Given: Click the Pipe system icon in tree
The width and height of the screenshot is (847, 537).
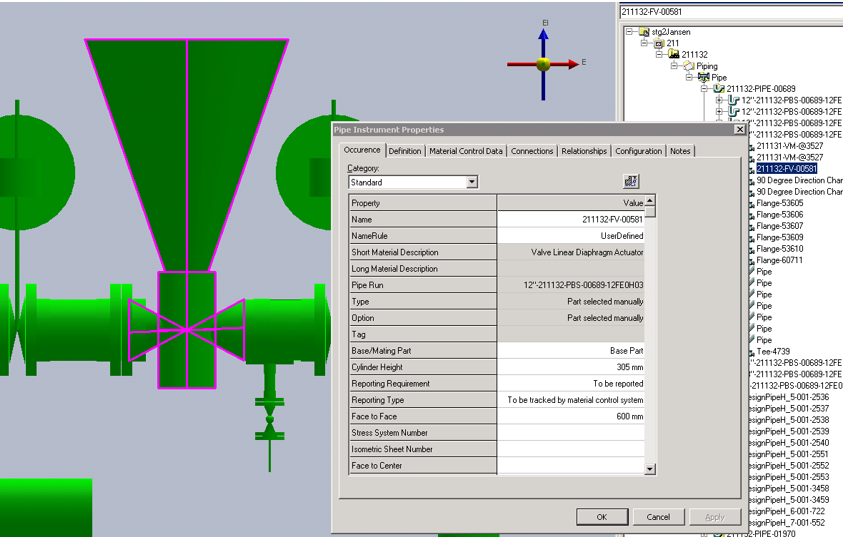Looking at the screenshot, I should tap(704, 77).
